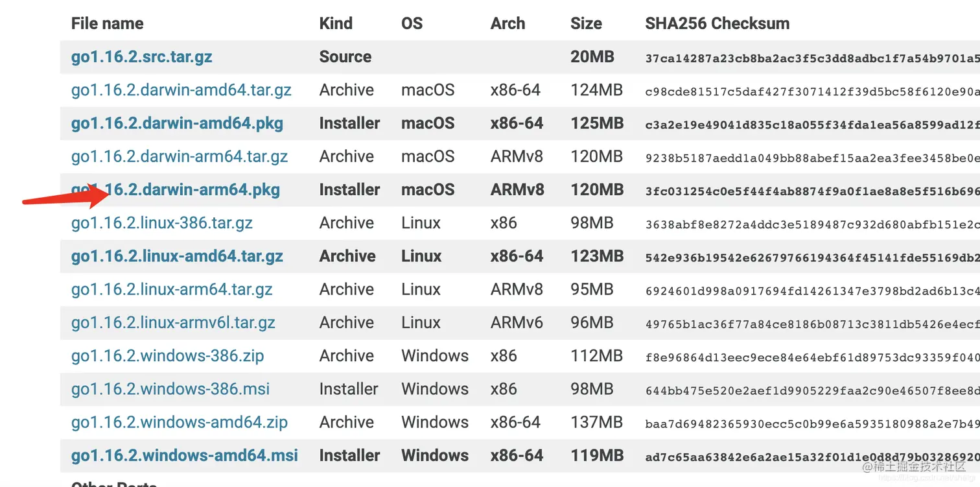
Task: Download go1.16.2.windows-386.zip archive
Action: coord(167,356)
